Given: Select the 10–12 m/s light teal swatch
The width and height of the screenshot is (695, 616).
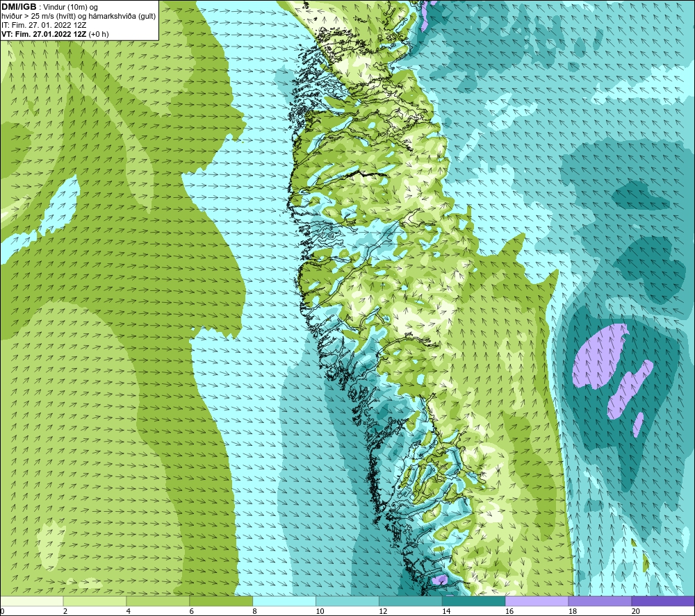Looking at the screenshot, I should (347, 601).
